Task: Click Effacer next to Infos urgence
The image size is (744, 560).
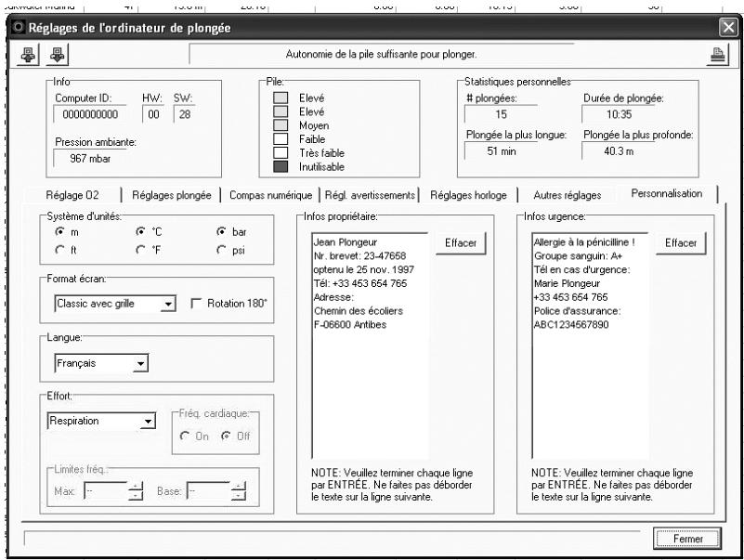Action: [x=681, y=243]
